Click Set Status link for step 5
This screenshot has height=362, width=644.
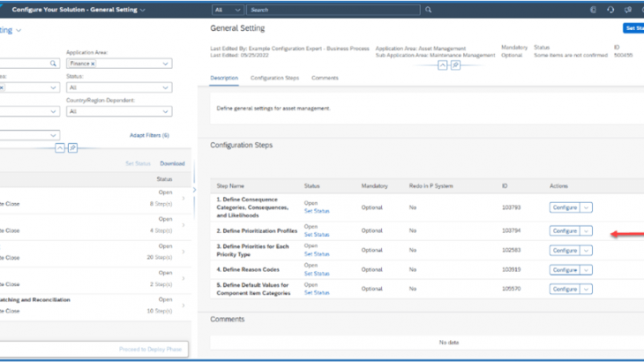pyautogui.click(x=317, y=293)
